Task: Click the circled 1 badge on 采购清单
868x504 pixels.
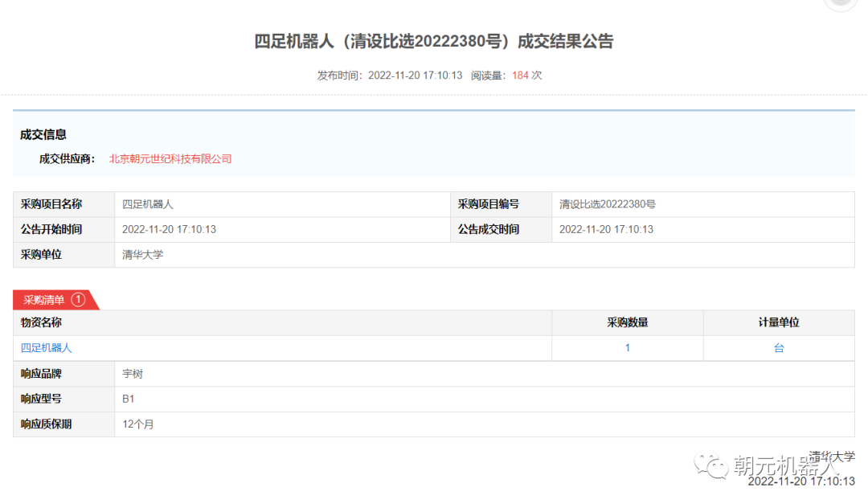Action: [79, 300]
